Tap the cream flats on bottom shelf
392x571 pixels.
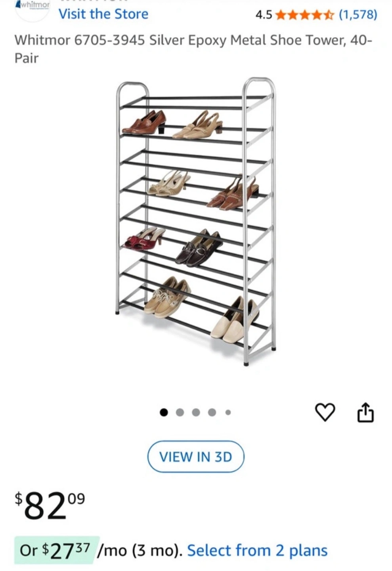coord(235,320)
